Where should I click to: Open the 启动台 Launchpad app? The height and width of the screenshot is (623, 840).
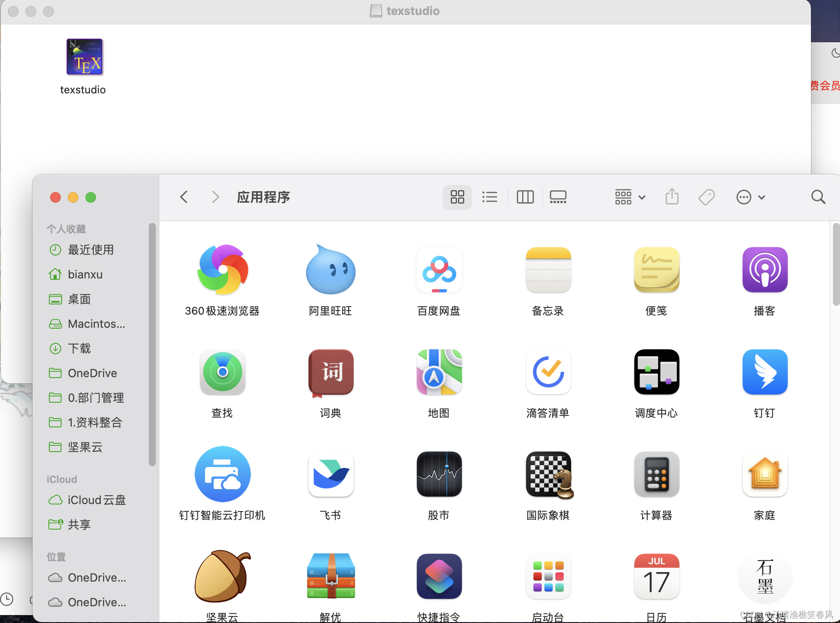click(548, 576)
